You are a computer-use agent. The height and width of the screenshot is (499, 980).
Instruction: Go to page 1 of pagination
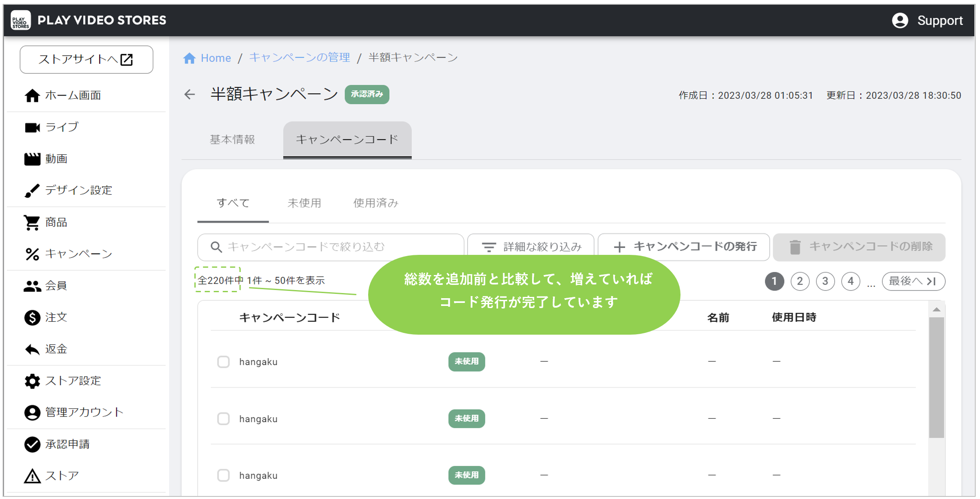tap(774, 281)
